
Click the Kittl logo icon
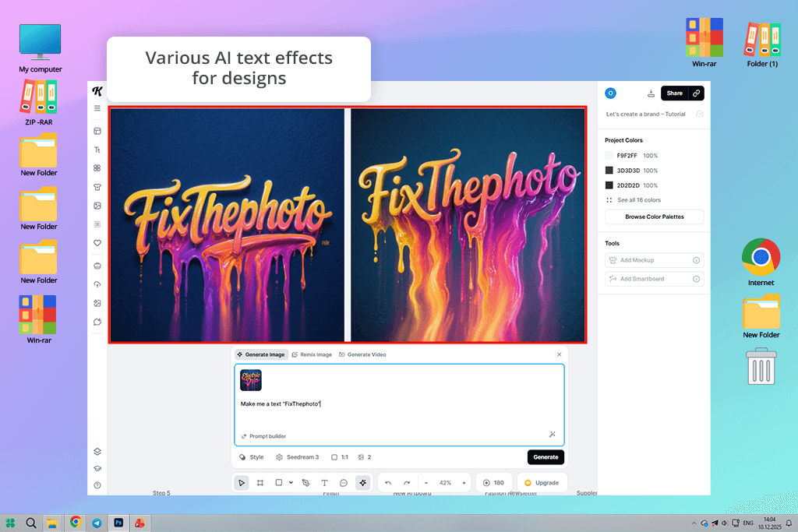point(97,91)
